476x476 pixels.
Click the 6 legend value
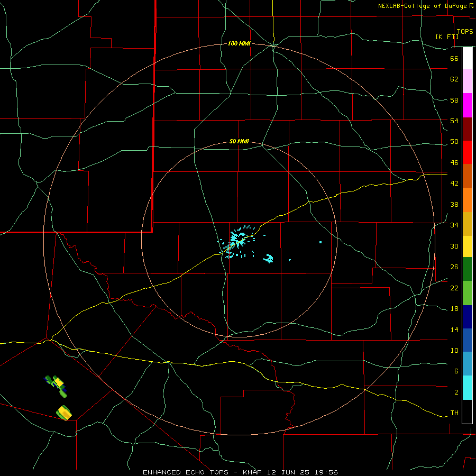[456, 371]
